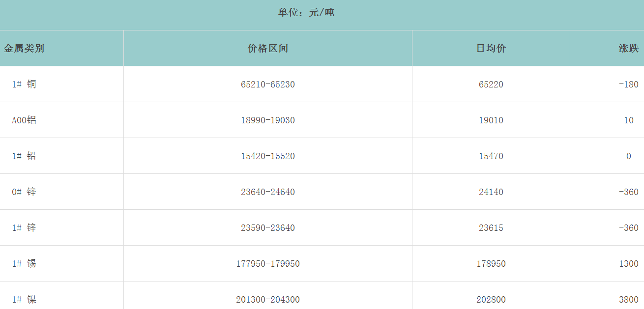The width and height of the screenshot is (644, 309).
Task: Click the 日均价 column header
Action: (x=491, y=48)
